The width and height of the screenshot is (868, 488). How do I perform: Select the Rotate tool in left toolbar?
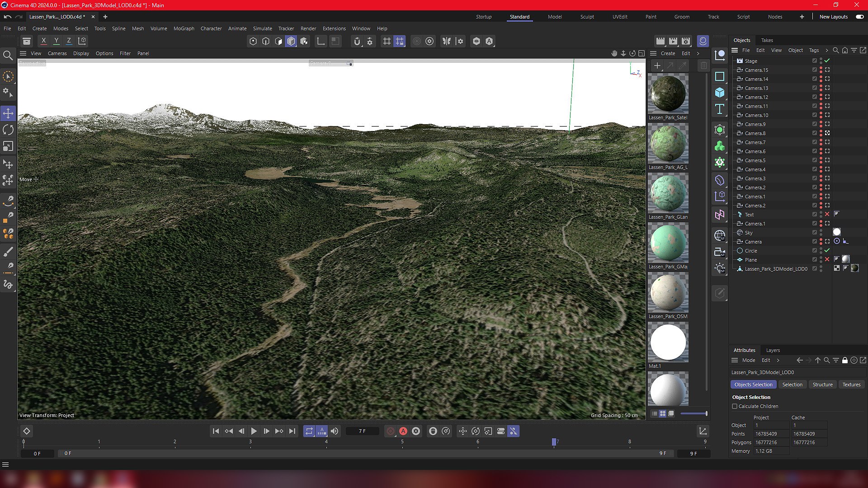pos(8,130)
